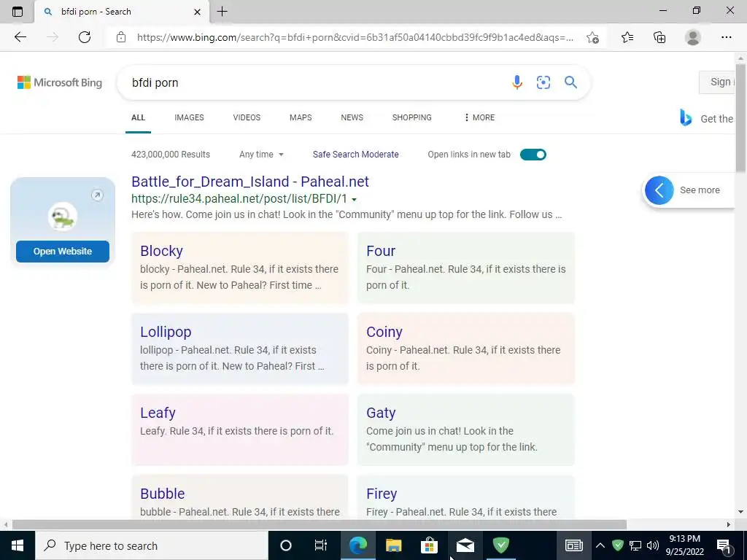
Task: Close the current browser tab
Action: coord(197,12)
